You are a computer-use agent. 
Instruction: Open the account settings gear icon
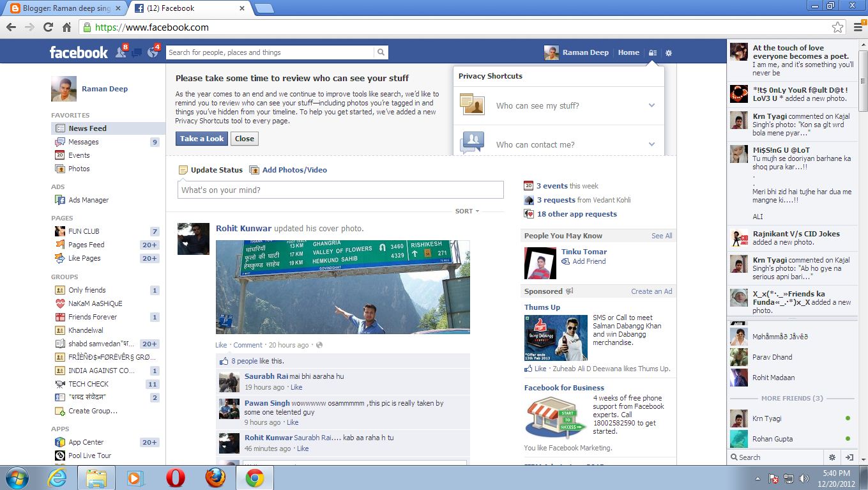[x=668, y=52]
